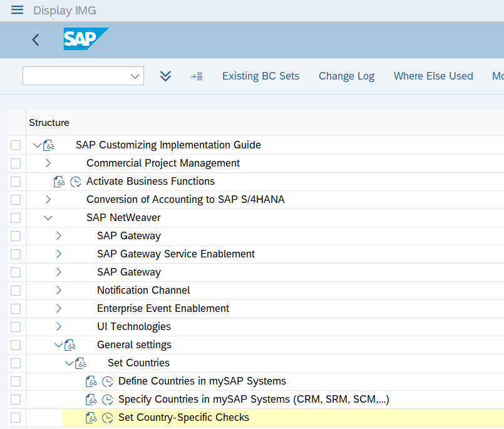Execute clock icon for Set Country-Specific Checks
The height and width of the screenshot is (429, 504).
point(108,418)
